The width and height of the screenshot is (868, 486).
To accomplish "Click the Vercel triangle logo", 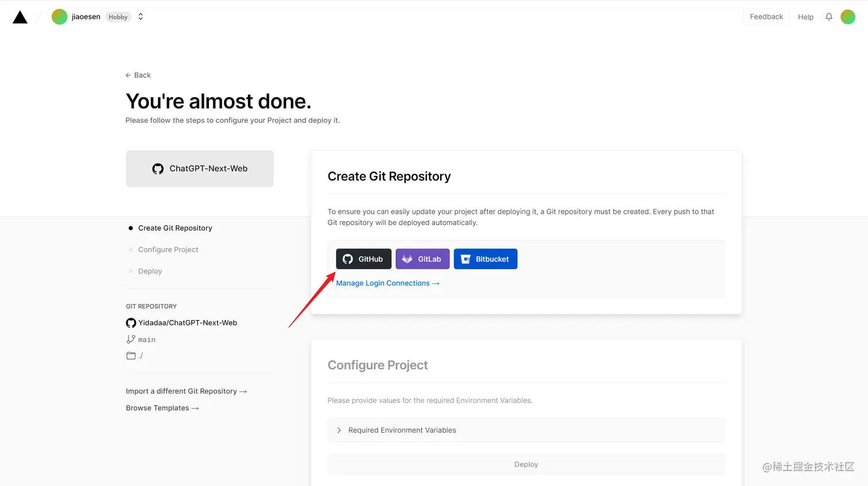I will (20, 17).
